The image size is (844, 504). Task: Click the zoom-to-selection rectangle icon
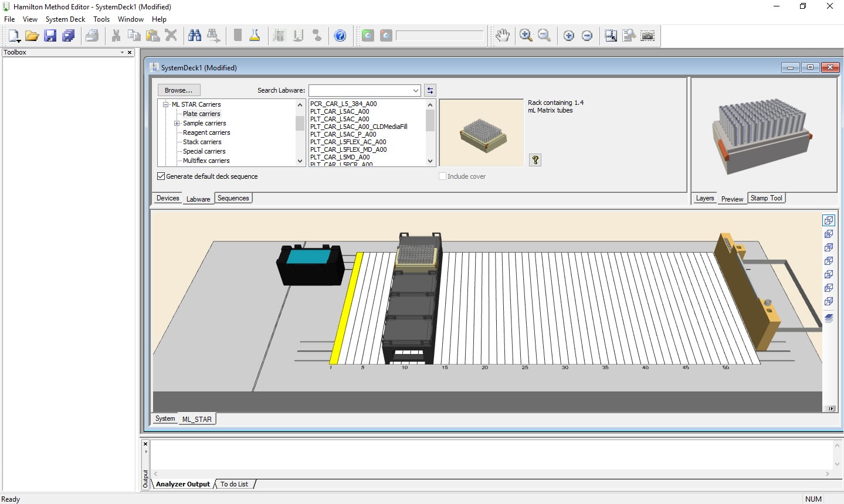tap(611, 36)
